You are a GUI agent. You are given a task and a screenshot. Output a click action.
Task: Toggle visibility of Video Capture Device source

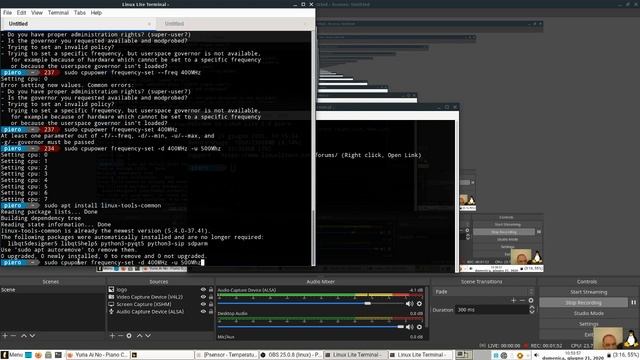tap(203, 297)
